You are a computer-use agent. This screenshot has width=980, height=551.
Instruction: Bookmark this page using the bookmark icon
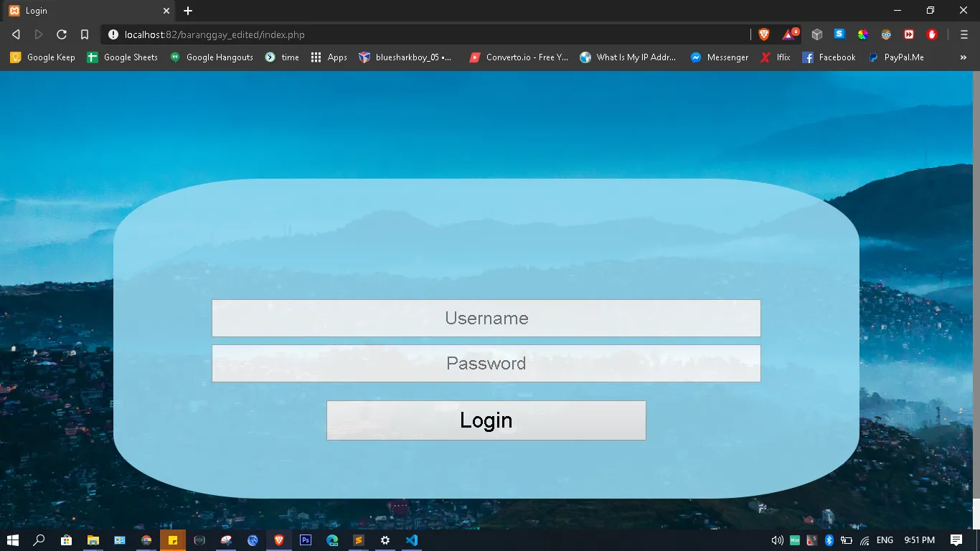(x=85, y=34)
